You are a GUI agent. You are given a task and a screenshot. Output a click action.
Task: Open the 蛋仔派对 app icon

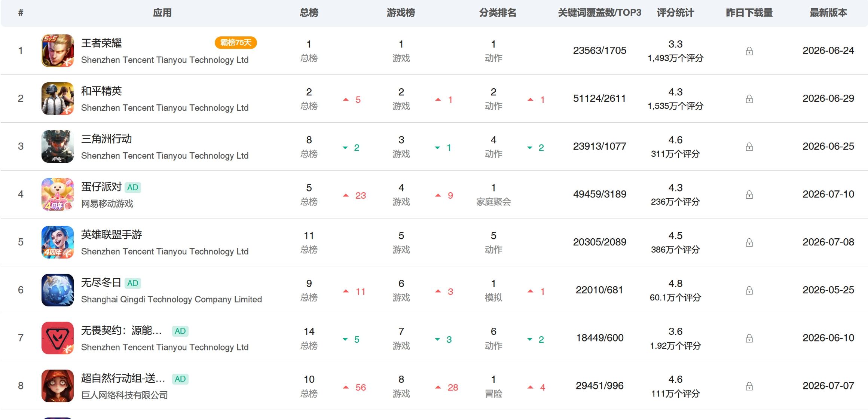57,194
